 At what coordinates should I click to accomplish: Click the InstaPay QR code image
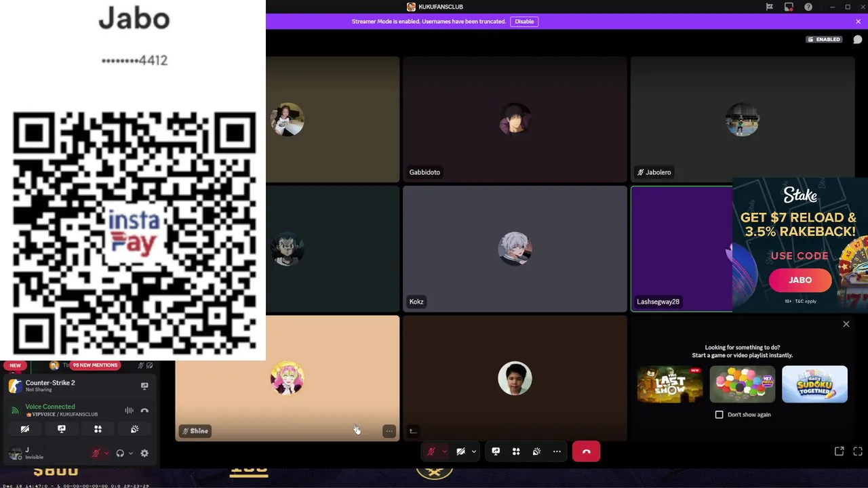pyautogui.click(x=134, y=233)
